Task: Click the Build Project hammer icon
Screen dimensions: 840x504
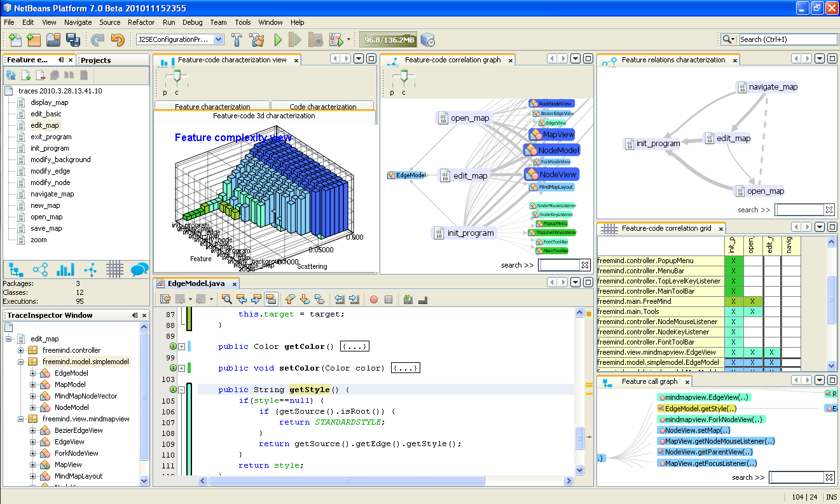Action: tap(237, 39)
